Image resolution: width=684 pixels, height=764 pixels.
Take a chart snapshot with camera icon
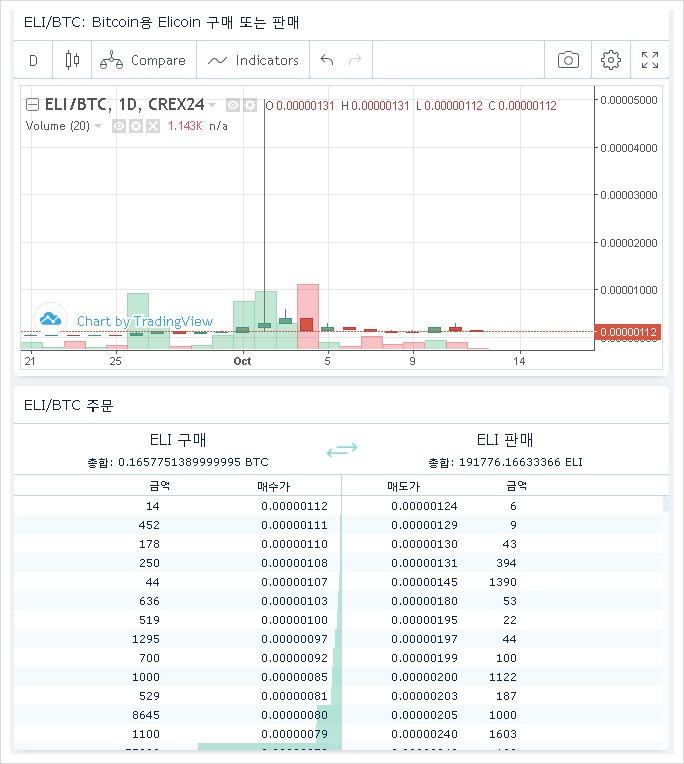[x=568, y=60]
